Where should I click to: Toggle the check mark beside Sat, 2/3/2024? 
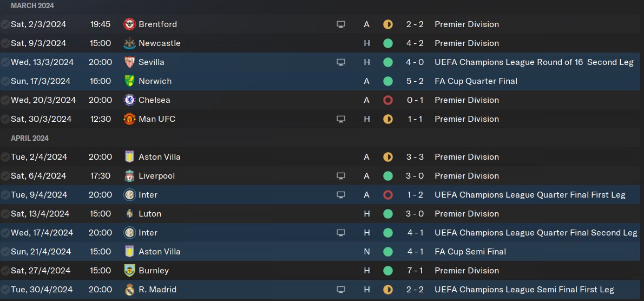(5, 24)
